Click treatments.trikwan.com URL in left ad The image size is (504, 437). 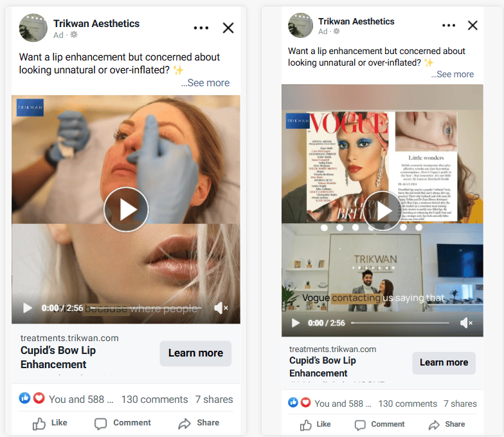pos(69,338)
